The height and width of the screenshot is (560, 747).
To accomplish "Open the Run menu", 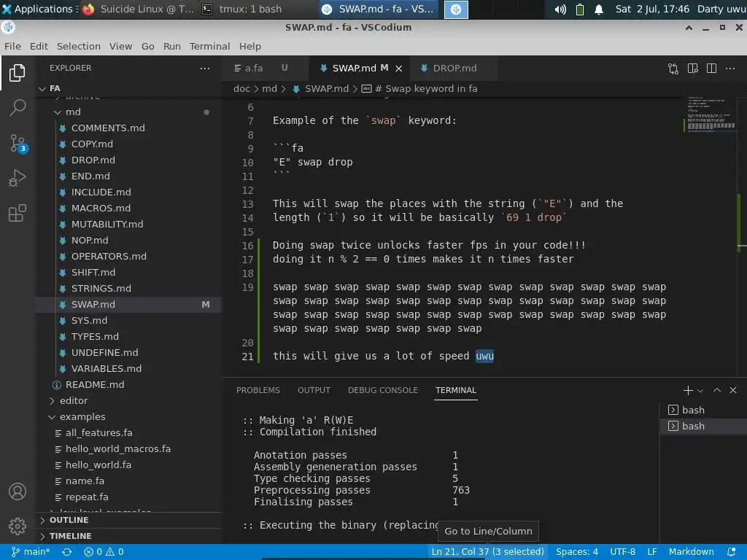I will click(172, 46).
